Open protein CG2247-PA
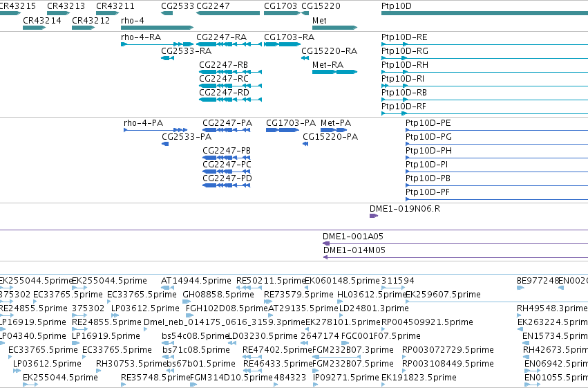Image resolution: width=588 pixels, height=388 pixels. [227, 130]
